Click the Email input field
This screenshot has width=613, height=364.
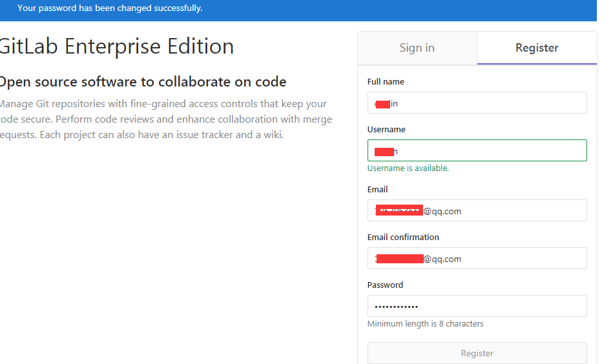click(477, 210)
